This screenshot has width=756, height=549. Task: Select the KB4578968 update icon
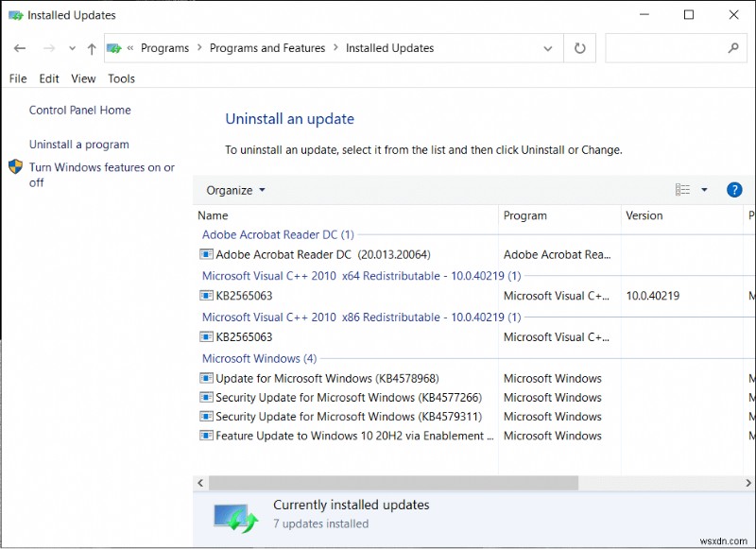point(205,378)
